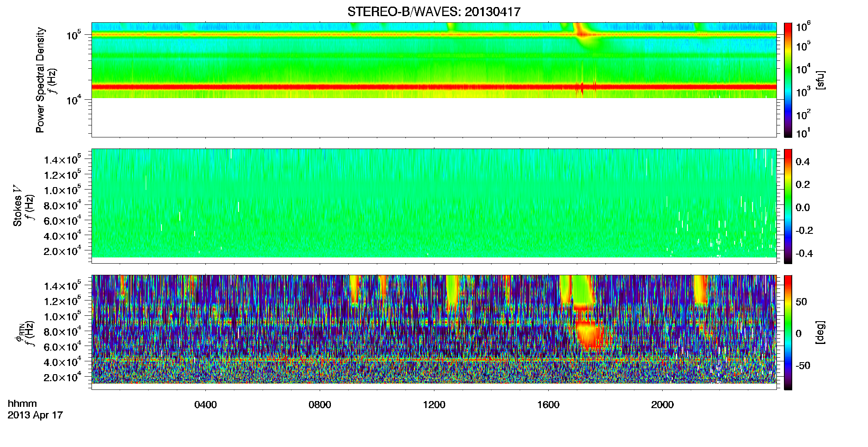Click the Power Spectral Density axis label
This screenshot has height=447, width=868.
tap(40, 80)
